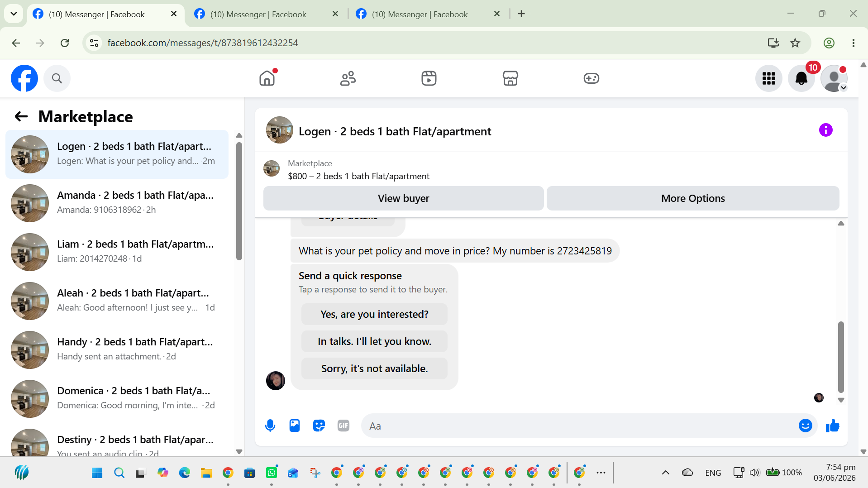The width and height of the screenshot is (868, 488).
Task: Send a thumbs-up like
Action: 833,426
